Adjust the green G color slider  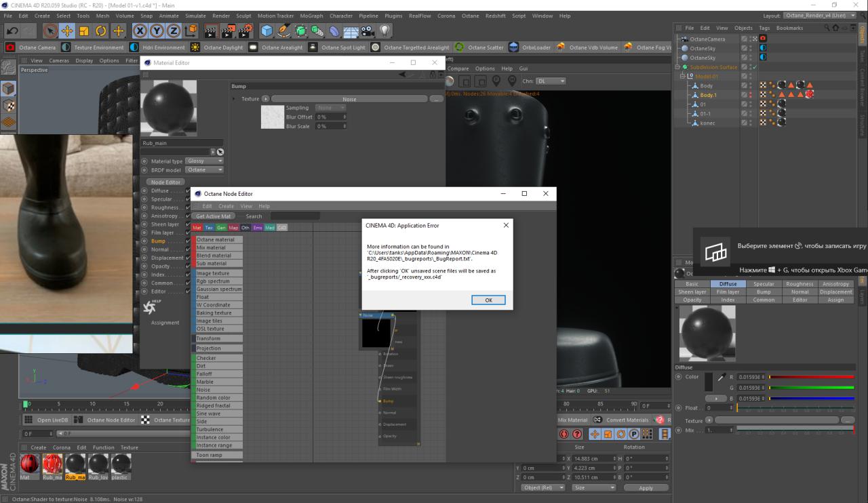coord(811,388)
